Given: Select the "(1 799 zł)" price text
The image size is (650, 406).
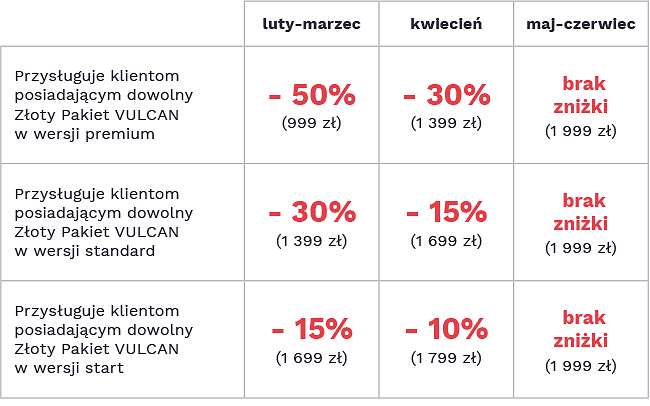Looking at the screenshot, I should pos(446,357).
